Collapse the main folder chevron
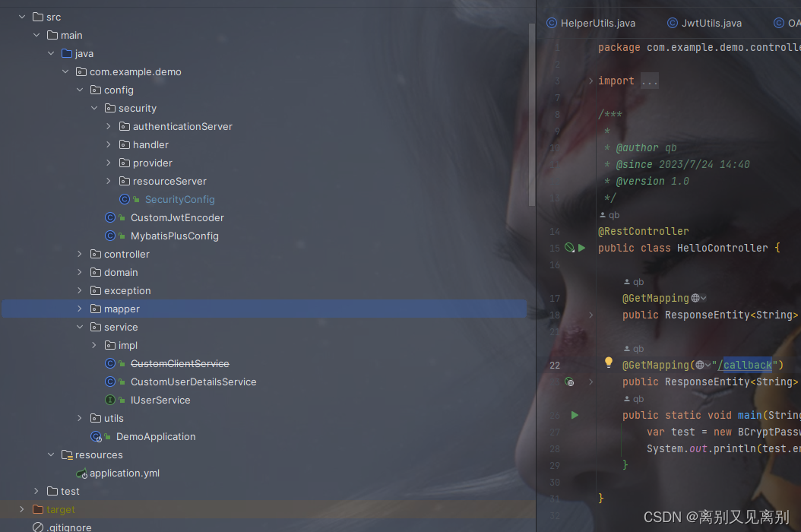Screen dimensions: 801x532 [36, 35]
